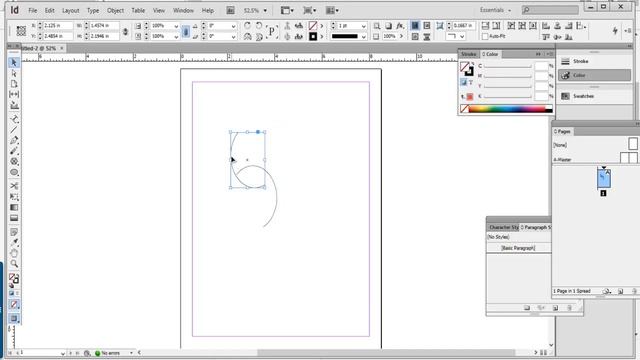Open the zoom level 52.5% dropdown
This screenshot has height=360, width=640.
coord(265,10)
